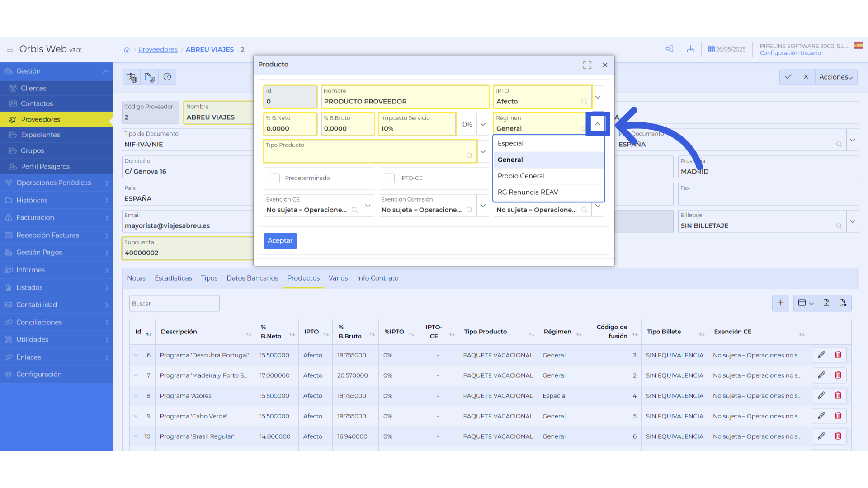
Task: Click the search icon in Tipo Producto field
Action: pyautogui.click(x=469, y=155)
